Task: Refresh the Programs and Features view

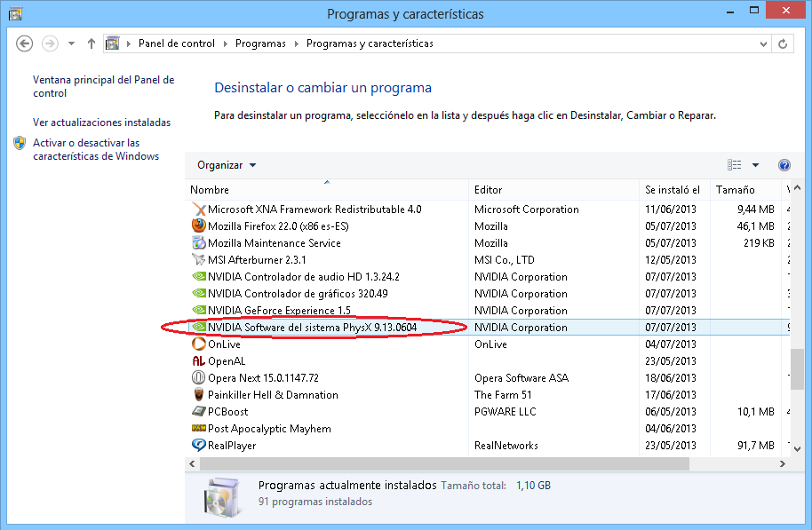Action: (783, 44)
